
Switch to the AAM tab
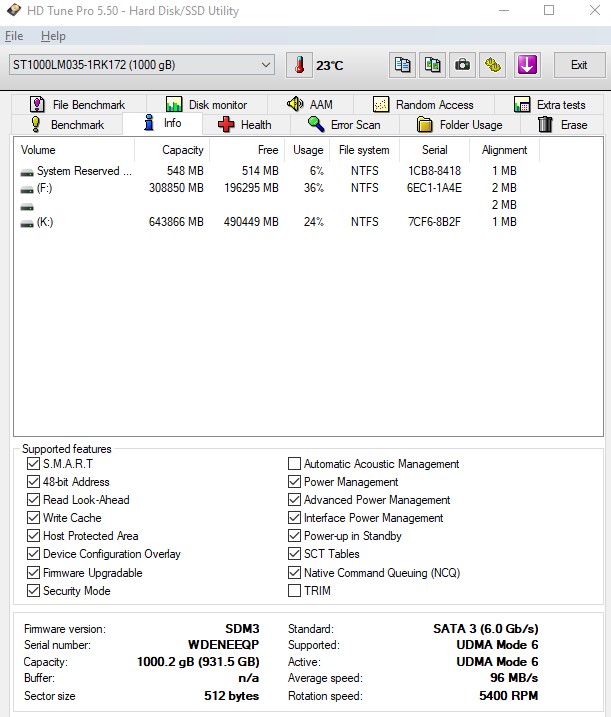pos(310,104)
